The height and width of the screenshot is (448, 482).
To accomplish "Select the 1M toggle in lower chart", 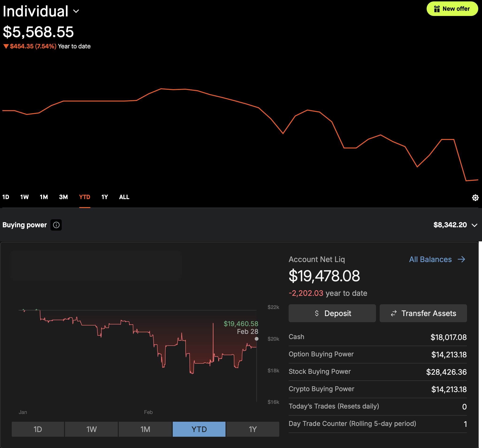I will click(145, 429).
